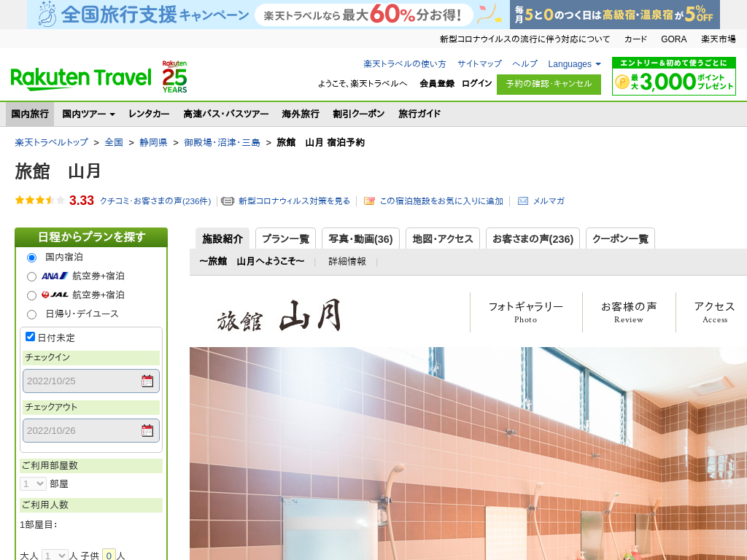The height and width of the screenshot is (560, 747).
Task: Click the クチコミ・お客さまの声(236件) link
Action: pos(155,201)
